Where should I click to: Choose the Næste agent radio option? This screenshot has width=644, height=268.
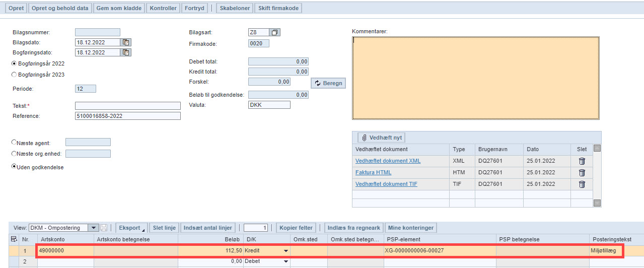(x=14, y=143)
